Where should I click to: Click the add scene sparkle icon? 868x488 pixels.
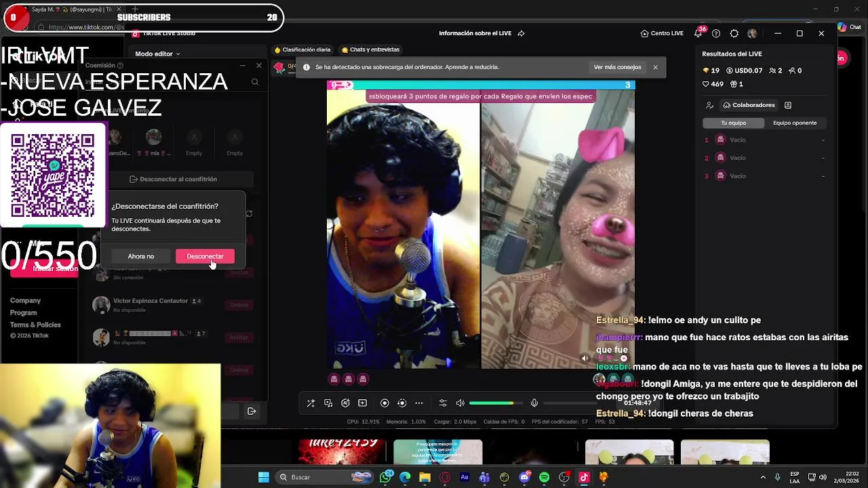coord(362,403)
